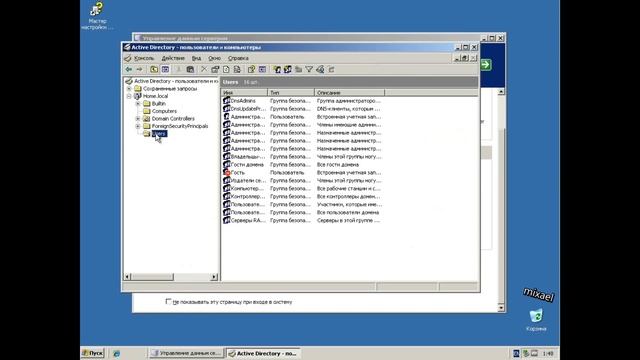This screenshot has height=360, width=640.
Task: Click description Члены имеющие админ...
Action: [x=349, y=124]
